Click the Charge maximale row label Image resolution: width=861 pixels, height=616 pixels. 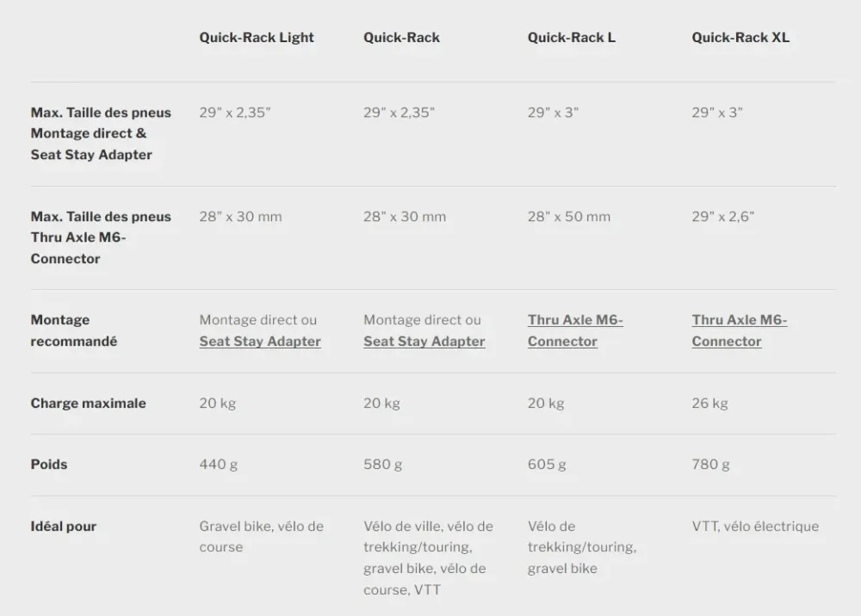coord(88,403)
